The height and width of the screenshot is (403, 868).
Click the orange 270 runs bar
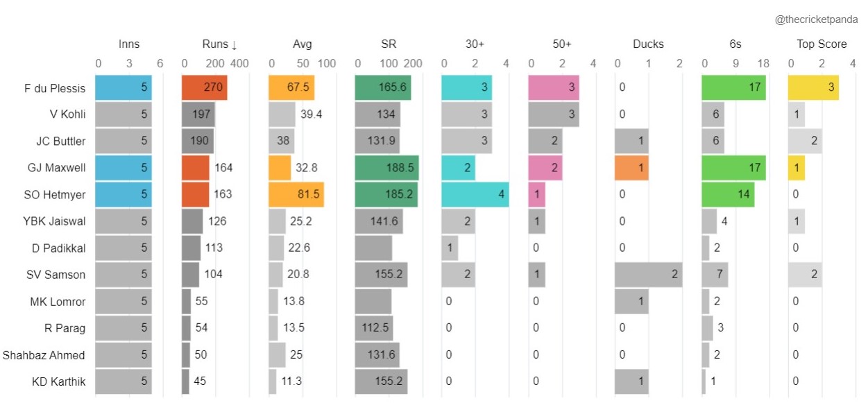point(204,88)
